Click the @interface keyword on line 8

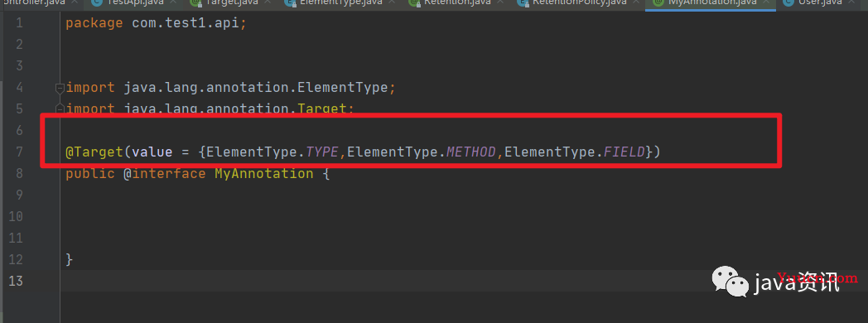click(165, 174)
